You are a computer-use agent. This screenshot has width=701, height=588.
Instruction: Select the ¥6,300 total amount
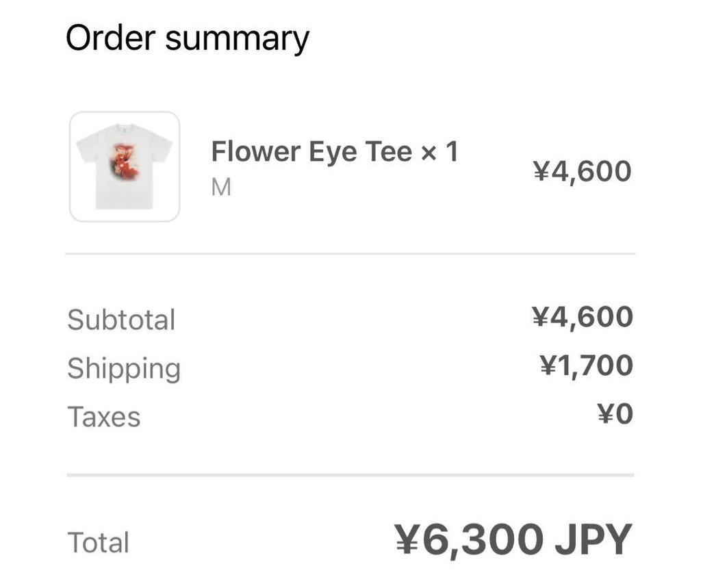coord(469,541)
